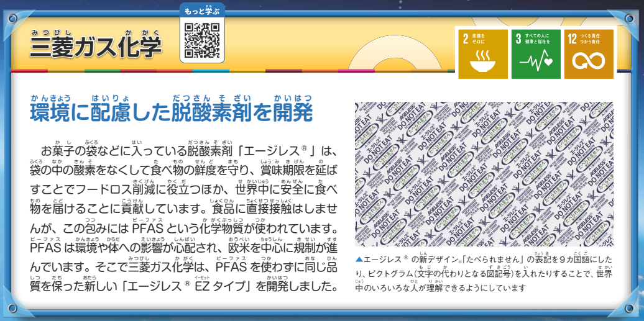
Task: Select SDG goal 3 health and welfare icon
Action: [x=536, y=54]
